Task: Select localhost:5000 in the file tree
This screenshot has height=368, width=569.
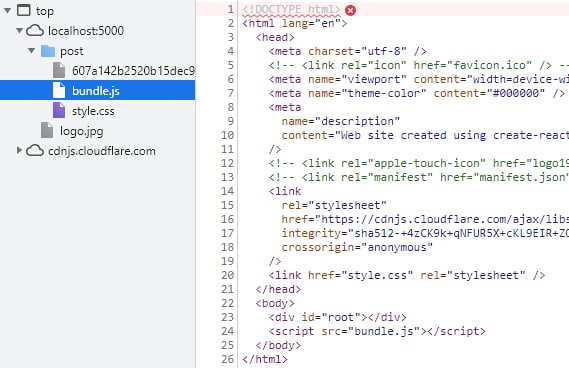Action: (86, 31)
